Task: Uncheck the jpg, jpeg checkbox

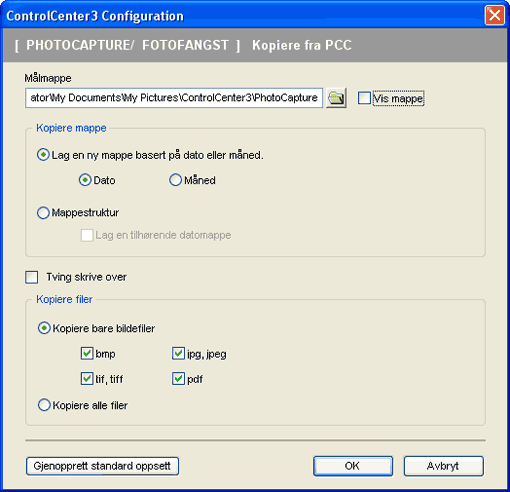Action: (x=178, y=353)
